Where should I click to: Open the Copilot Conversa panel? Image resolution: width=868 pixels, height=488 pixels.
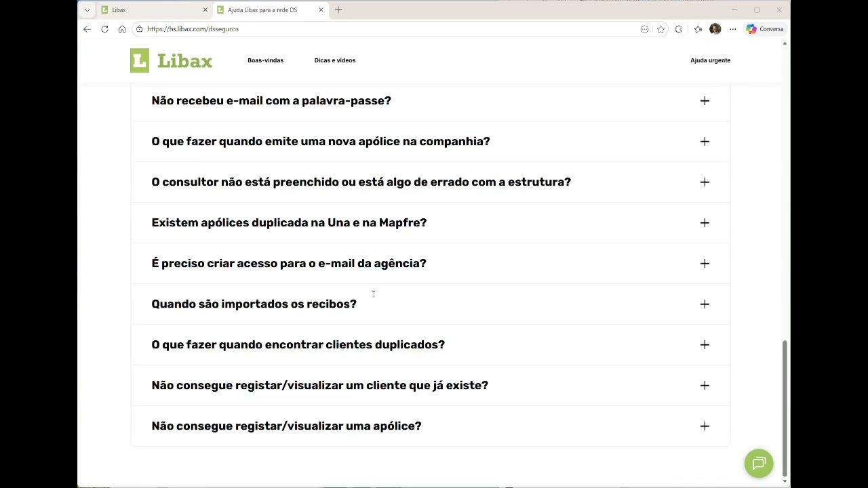click(x=765, y=29)
